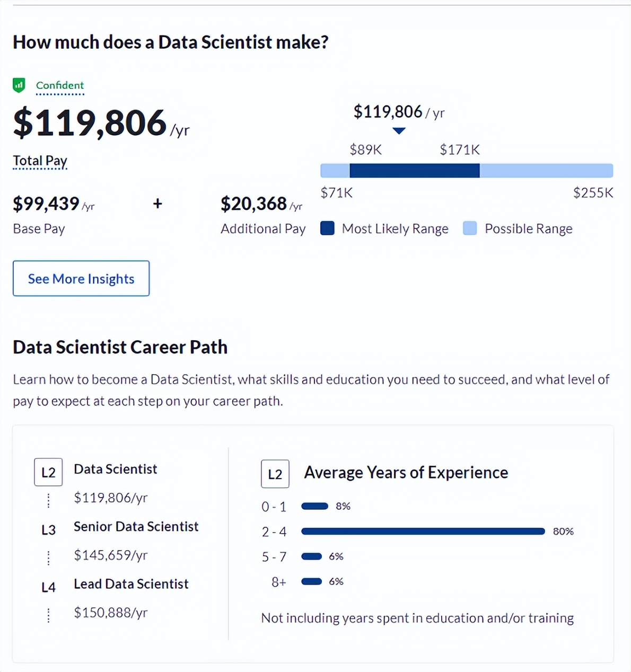
Task: Click the green Confident shield icon
Action: (x=19, y=85)
